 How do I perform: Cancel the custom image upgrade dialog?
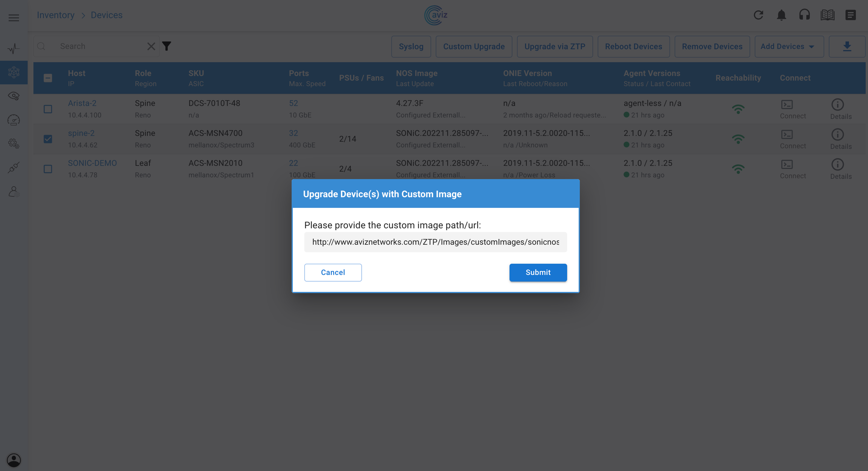tap(333, 272)
